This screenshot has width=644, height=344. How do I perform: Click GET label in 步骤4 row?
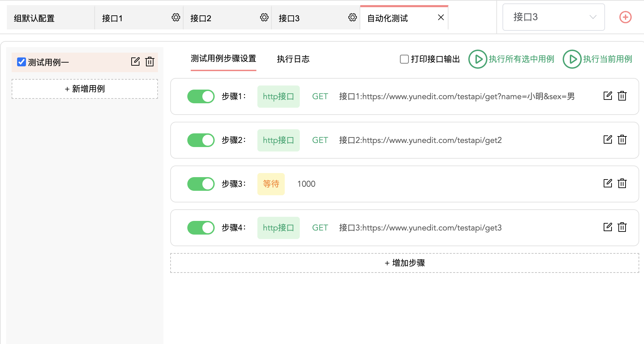click(x=320, y=228)
